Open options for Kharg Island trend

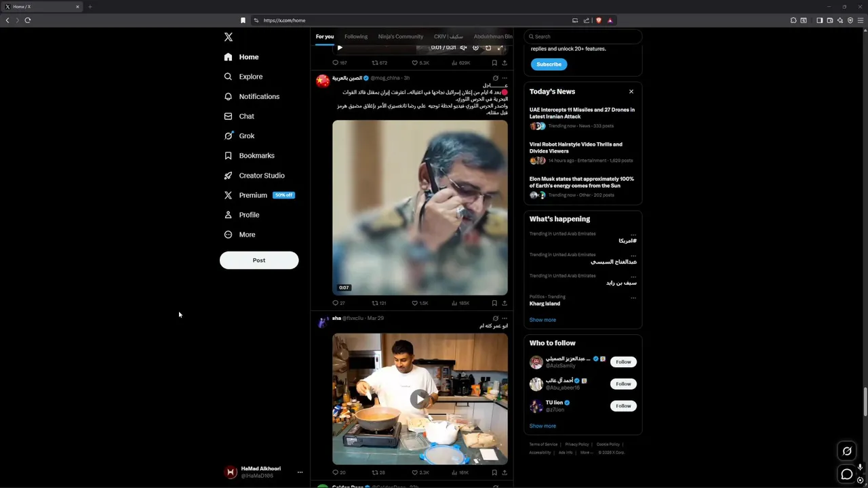pyautogui.click(x=633, y=298)
